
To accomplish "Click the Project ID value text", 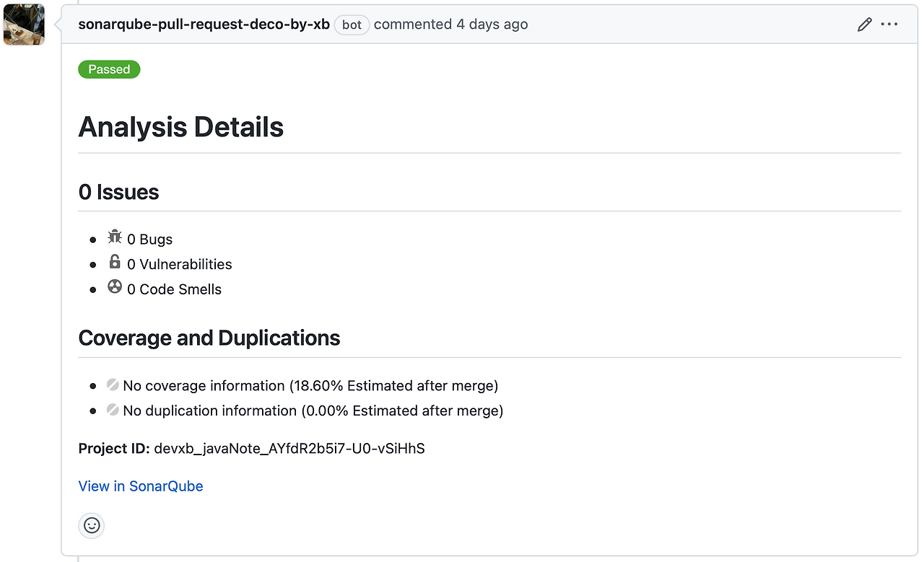I will tap(289, 449).
